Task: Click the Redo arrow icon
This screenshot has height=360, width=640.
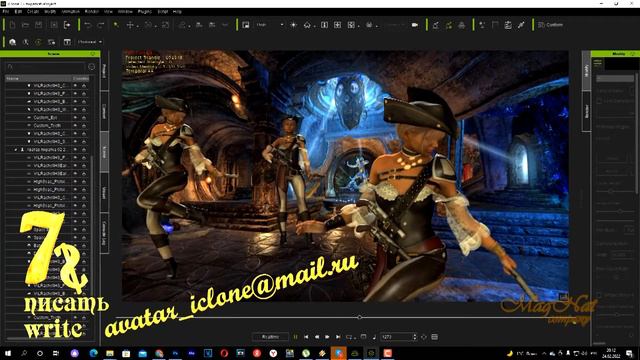Action: [x=100, y=25]
